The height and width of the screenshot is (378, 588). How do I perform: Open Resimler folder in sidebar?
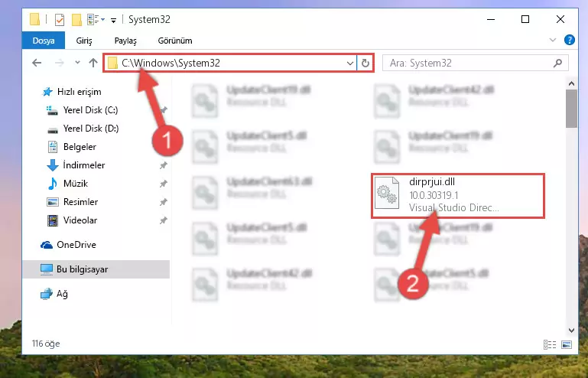pos(80,202)
